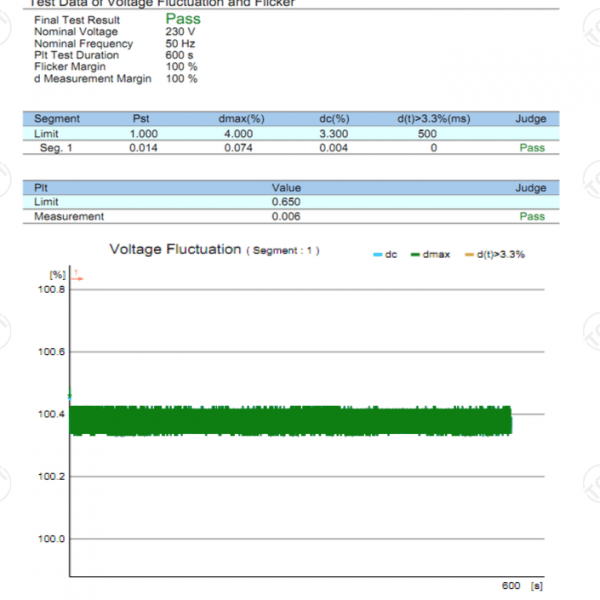600x600 pixels.
Task: Click the 100.4 y-axis tick label
Action: (52, 414)
